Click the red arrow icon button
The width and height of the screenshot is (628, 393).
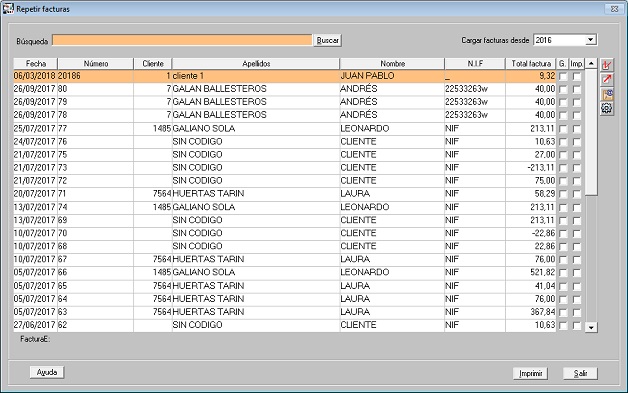tap(607, 79)
